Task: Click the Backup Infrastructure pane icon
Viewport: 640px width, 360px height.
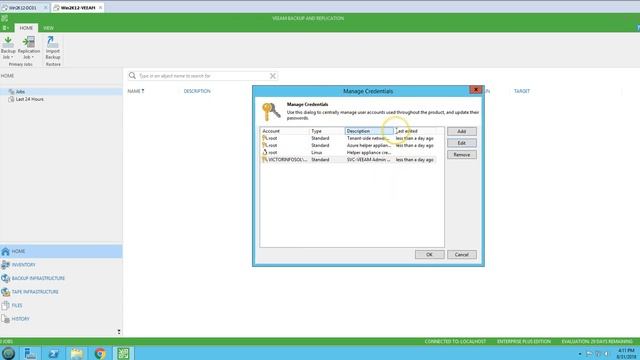Action: pyautogui.click(x=5, y=278)
